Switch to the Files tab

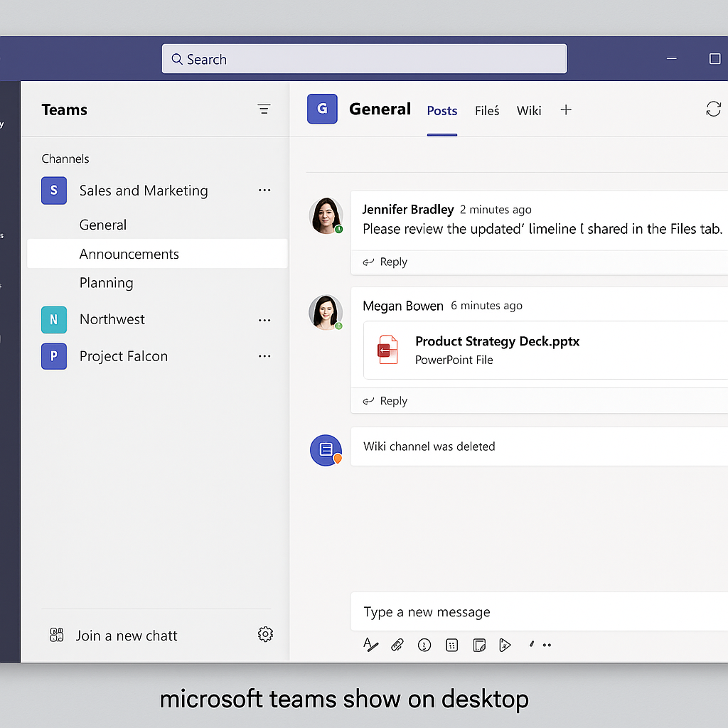pyautogui.click(x=487, y=110)
